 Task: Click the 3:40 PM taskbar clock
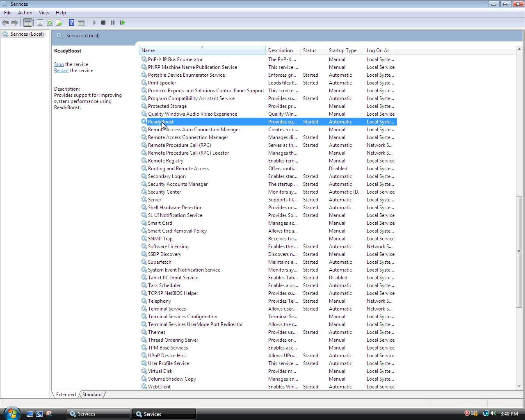pos(509,414)
